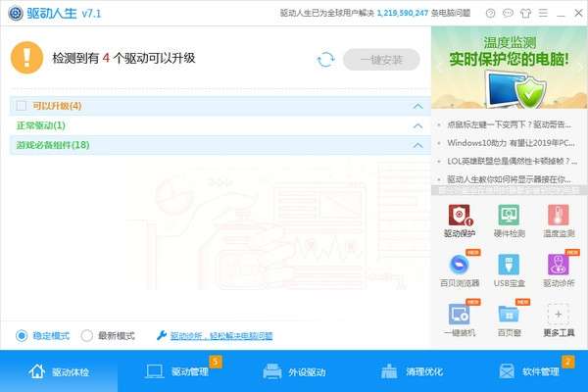Collapse the 正常驱动(1) section chevron
Screen dimensions: 588x392
[x=417, y=125]
